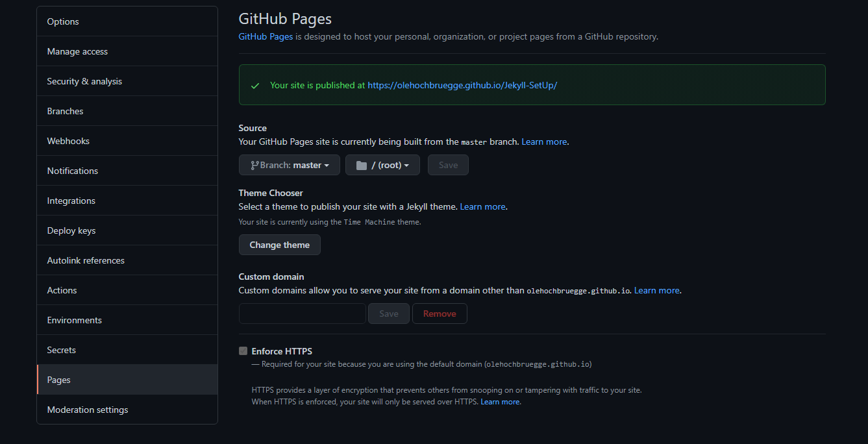Click the Change theme button
Screen dimensions: 868x444
click(x=280, y=245)
